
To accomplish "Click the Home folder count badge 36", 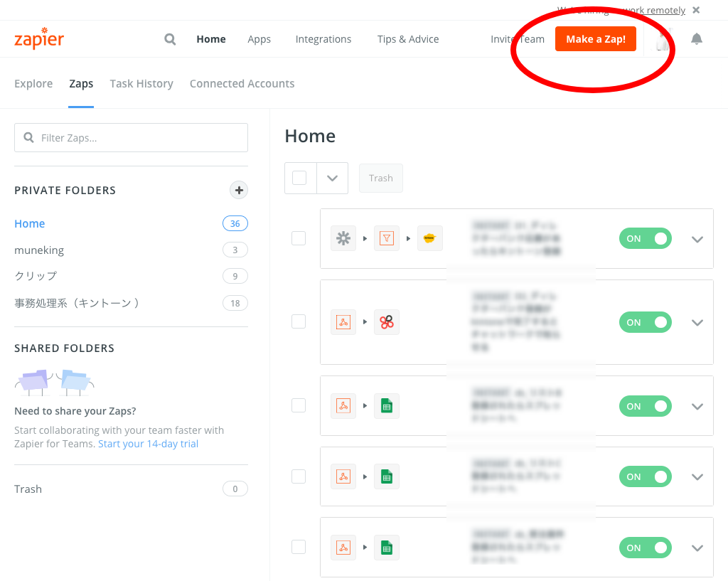I will 235,224.
